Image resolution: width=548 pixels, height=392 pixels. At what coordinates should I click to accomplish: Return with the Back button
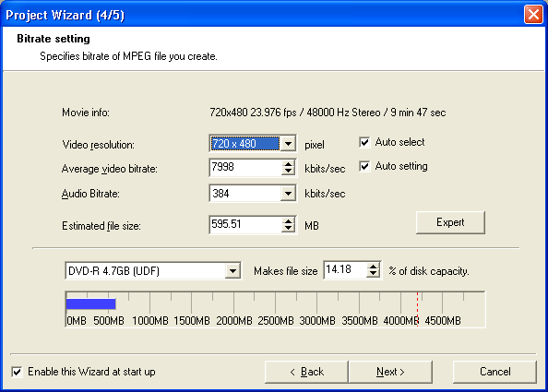306,372
